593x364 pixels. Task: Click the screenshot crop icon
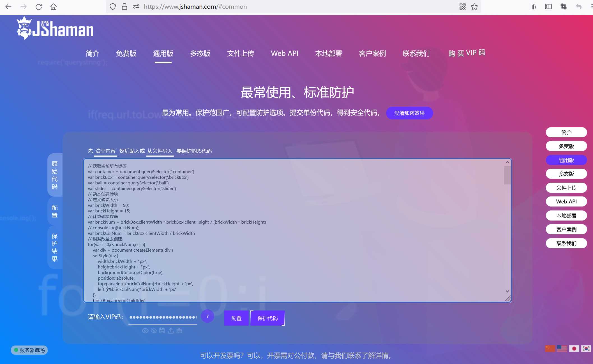tap(564, 7)
